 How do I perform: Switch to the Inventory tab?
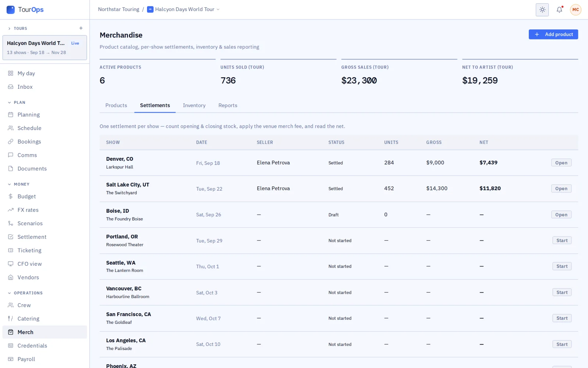click(x=194, y=106)
